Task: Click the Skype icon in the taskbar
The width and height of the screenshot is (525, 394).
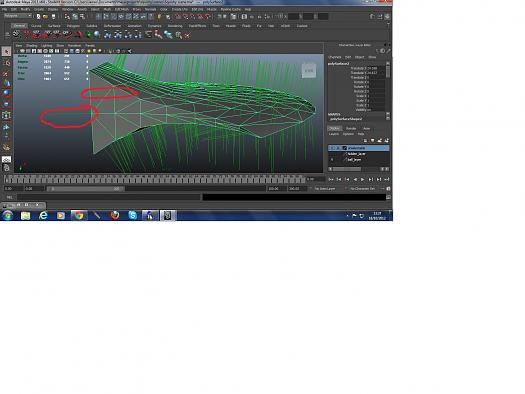Action: click(x=133, y=215)
